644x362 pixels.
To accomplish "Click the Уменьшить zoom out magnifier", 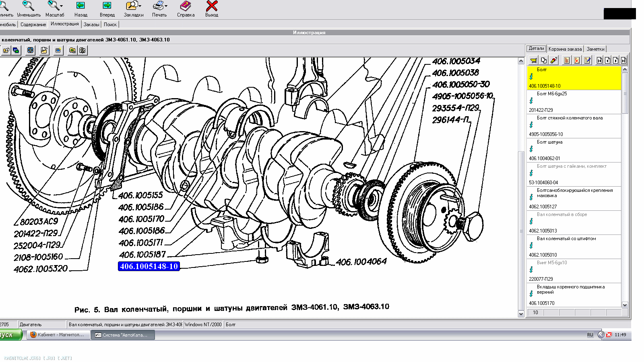I will (28, 6).
